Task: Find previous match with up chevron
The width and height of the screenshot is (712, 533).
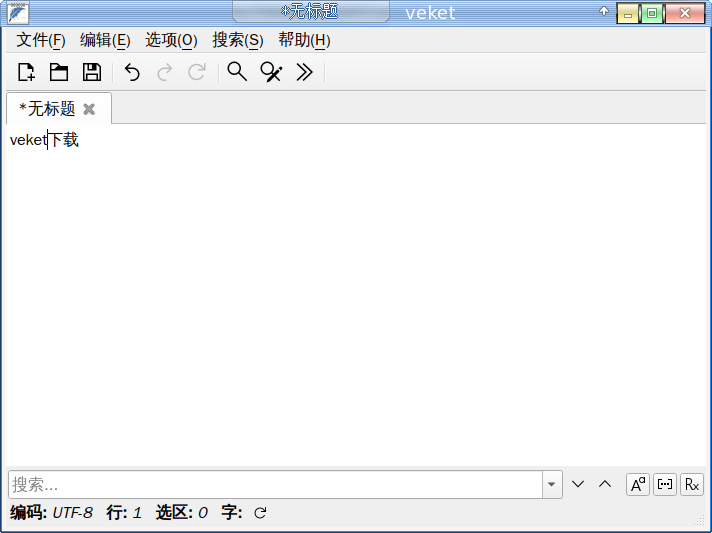Action: coord(605,484)
